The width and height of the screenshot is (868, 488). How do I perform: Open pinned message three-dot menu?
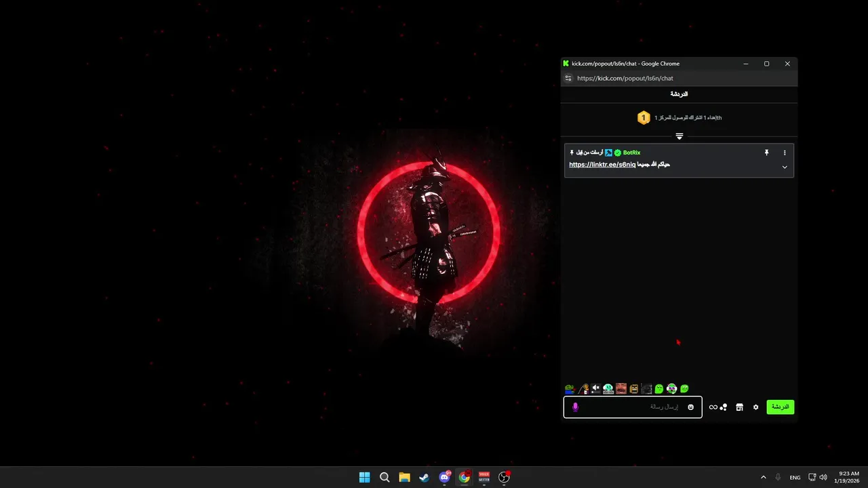pyautogui.click(x=785, y=152)
